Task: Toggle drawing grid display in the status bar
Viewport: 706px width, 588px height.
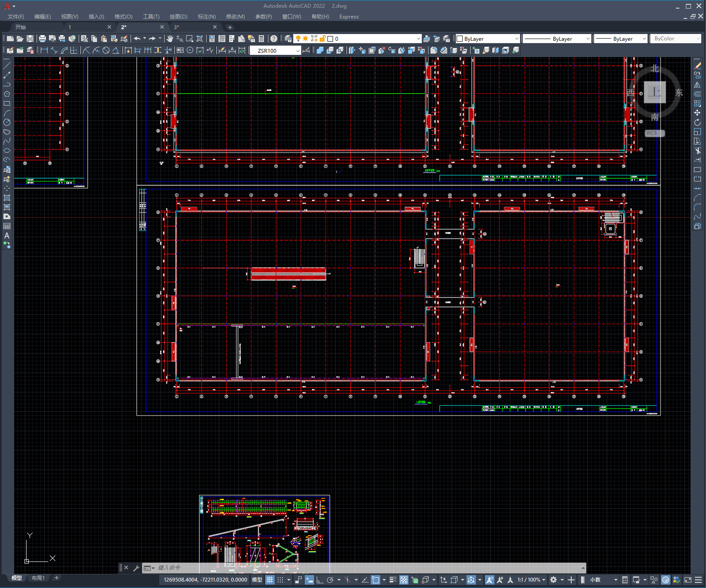Action: [270, 580]
